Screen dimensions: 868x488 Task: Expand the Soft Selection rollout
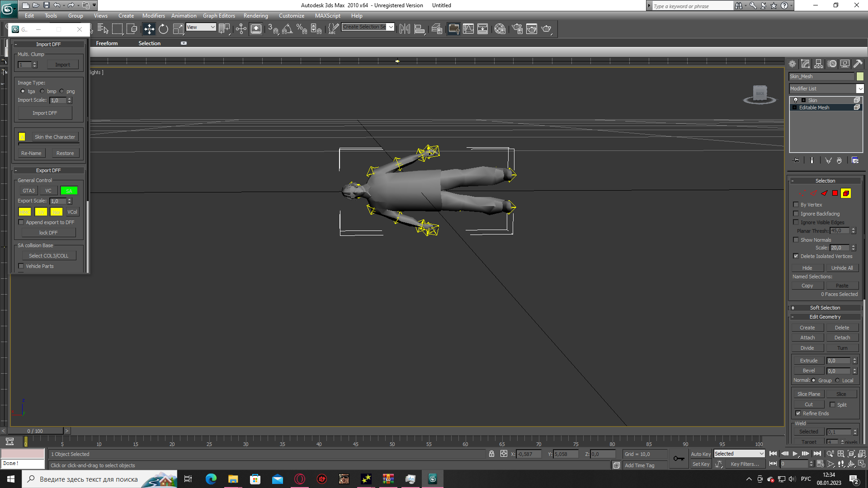point(825,308)
